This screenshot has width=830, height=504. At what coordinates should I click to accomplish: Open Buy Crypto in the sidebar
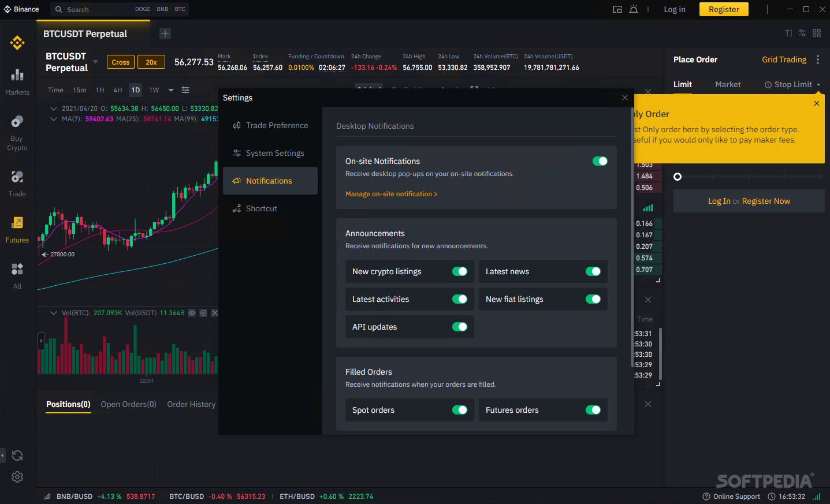(17, 133)
